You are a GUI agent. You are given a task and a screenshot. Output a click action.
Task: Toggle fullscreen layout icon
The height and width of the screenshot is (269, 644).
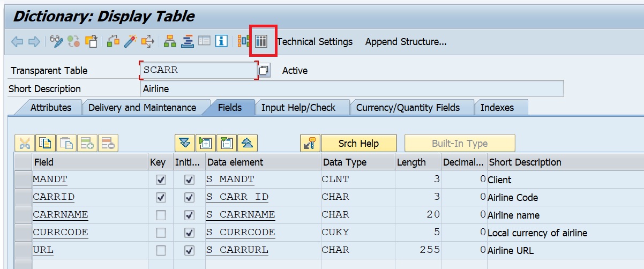coord(204,41)
